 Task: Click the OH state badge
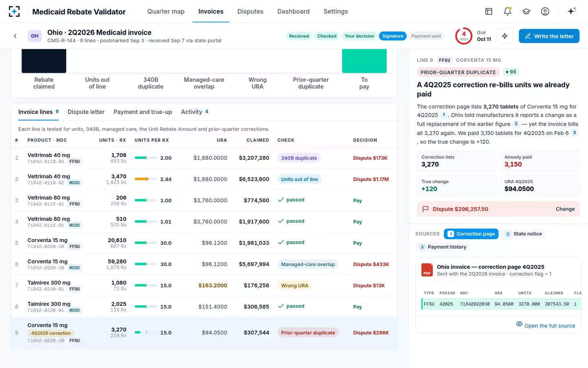pyautogui.click(x=35, y=36)
